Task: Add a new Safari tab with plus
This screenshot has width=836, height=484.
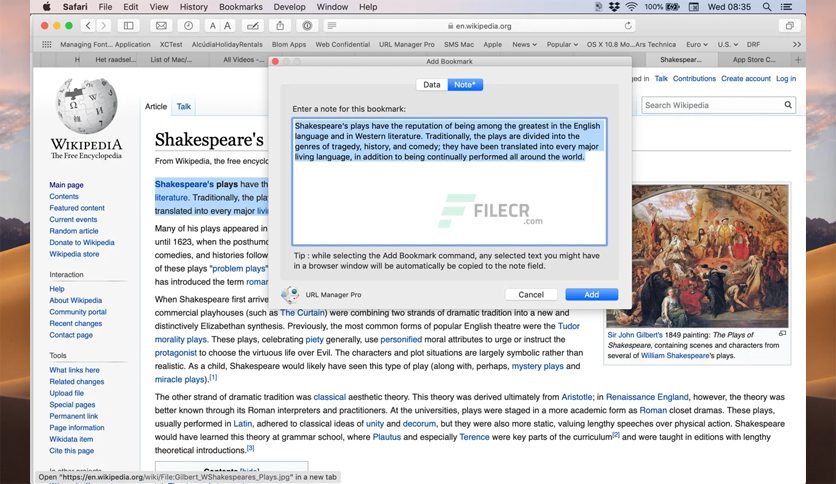Action: 798,60
